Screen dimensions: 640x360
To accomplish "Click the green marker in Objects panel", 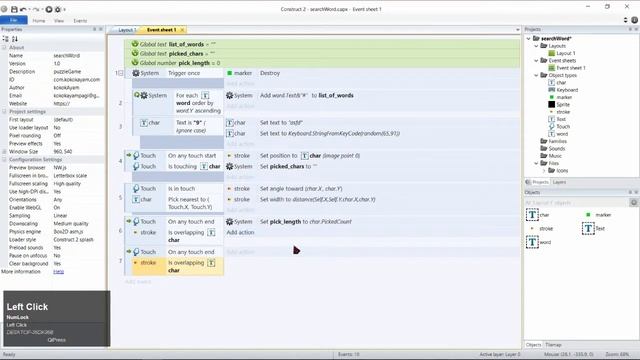I will coord(588,215).
